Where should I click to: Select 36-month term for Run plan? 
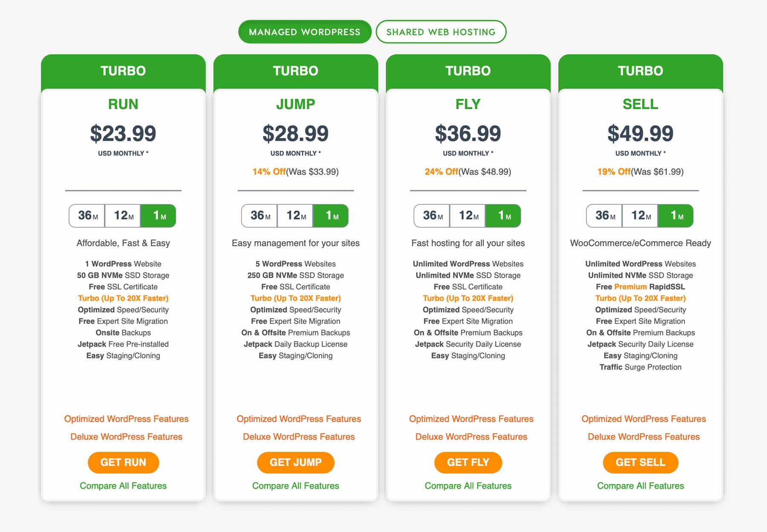point(87,216)
